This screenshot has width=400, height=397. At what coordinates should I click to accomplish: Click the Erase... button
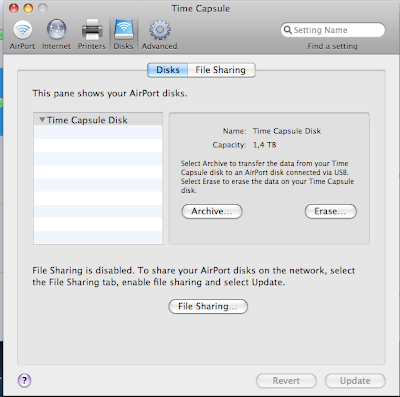[331, 211]
